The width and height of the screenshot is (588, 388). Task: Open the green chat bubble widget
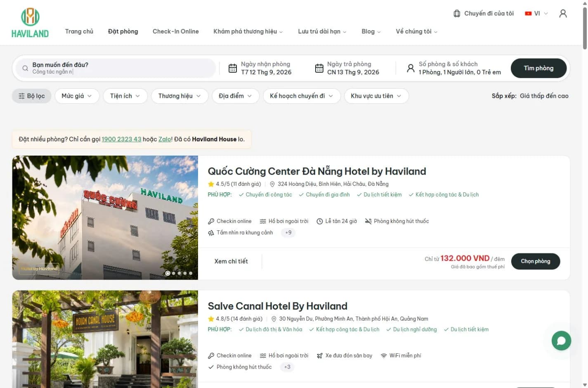pos(561,341)
